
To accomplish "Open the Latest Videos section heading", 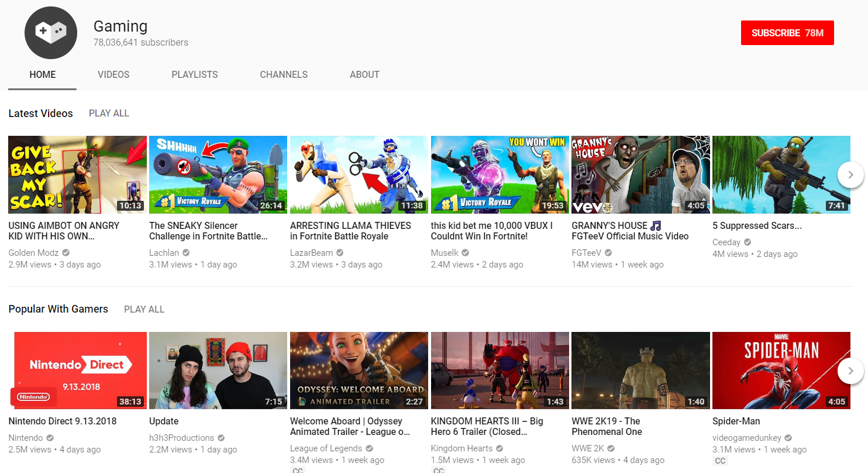I will [40, 114].
